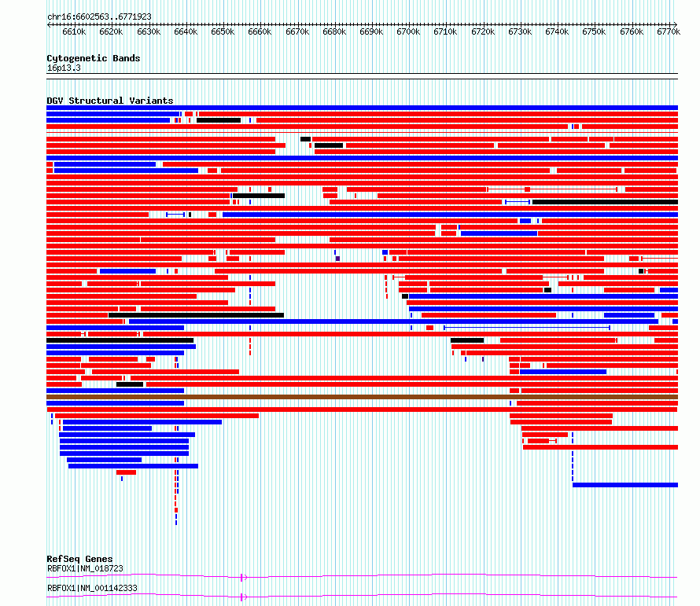Click the 6650k ruler position label
The image size is (700, 606).
223,31
